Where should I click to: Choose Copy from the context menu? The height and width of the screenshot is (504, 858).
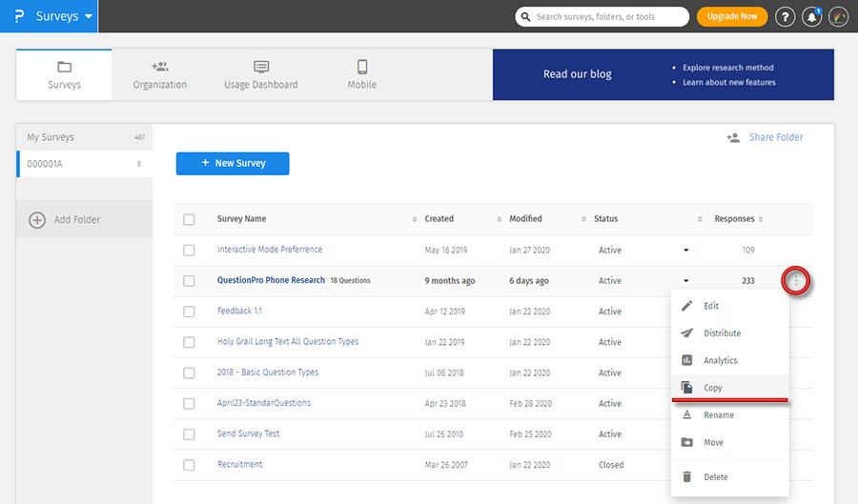click(713, 388)
